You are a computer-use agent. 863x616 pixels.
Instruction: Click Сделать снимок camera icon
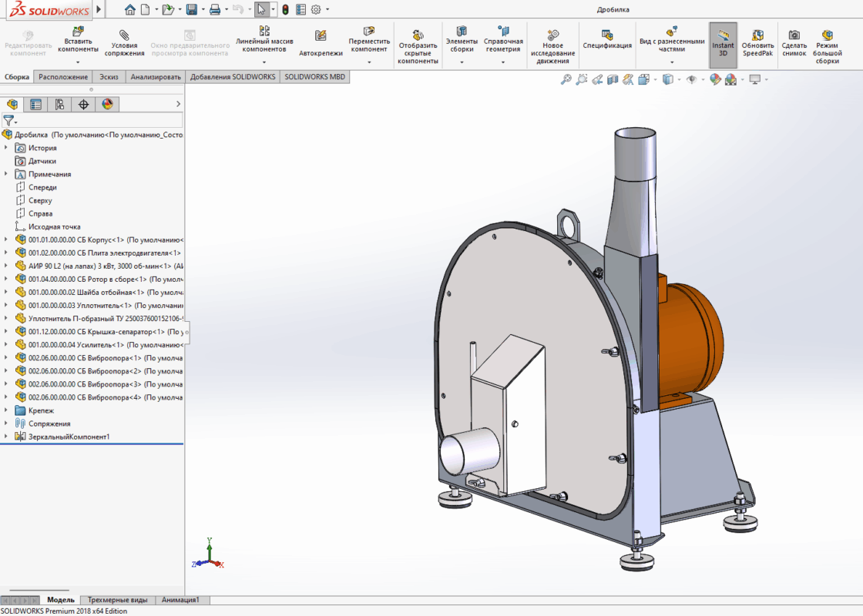tap(794, 35)
